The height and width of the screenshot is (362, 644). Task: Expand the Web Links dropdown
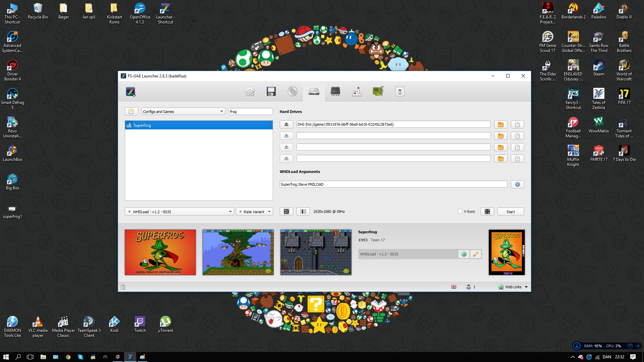click(513, 287)
